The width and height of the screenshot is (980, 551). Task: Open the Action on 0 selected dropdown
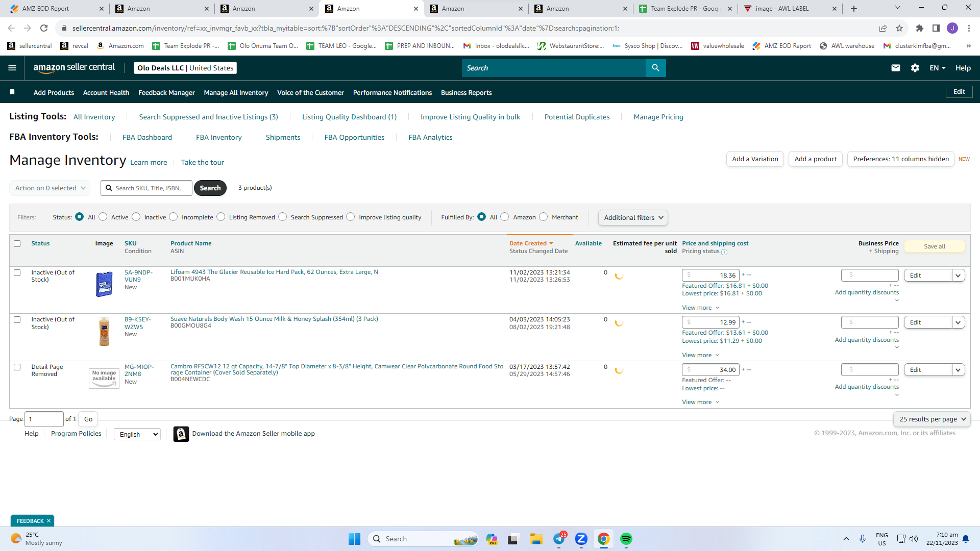(50, 188)
